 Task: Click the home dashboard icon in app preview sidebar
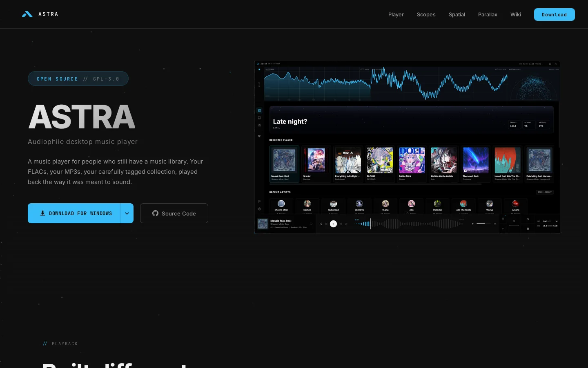coord(259,110)
